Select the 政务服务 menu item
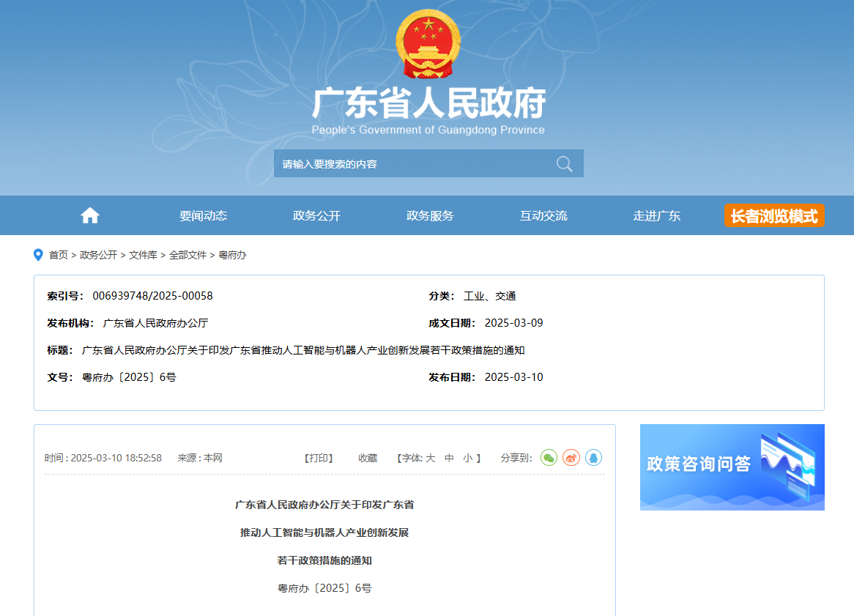Screen dimensions: 854x616 click(x=430, y=215)
